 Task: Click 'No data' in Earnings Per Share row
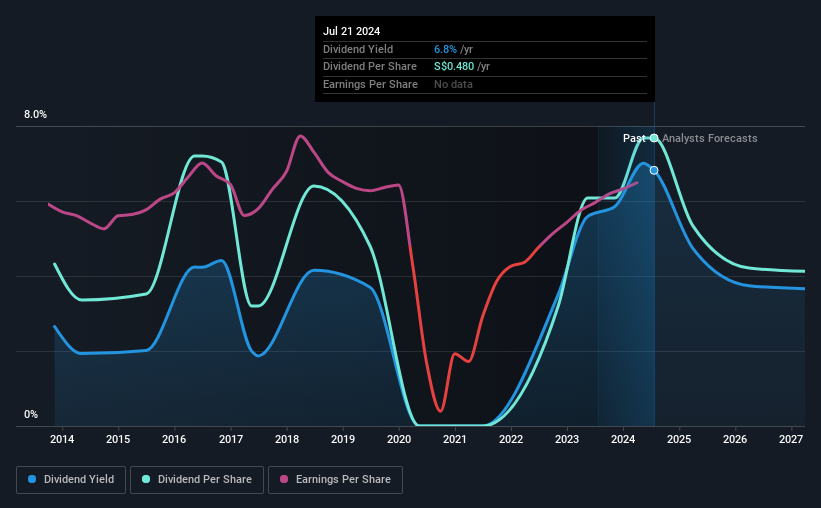point(453,84)
